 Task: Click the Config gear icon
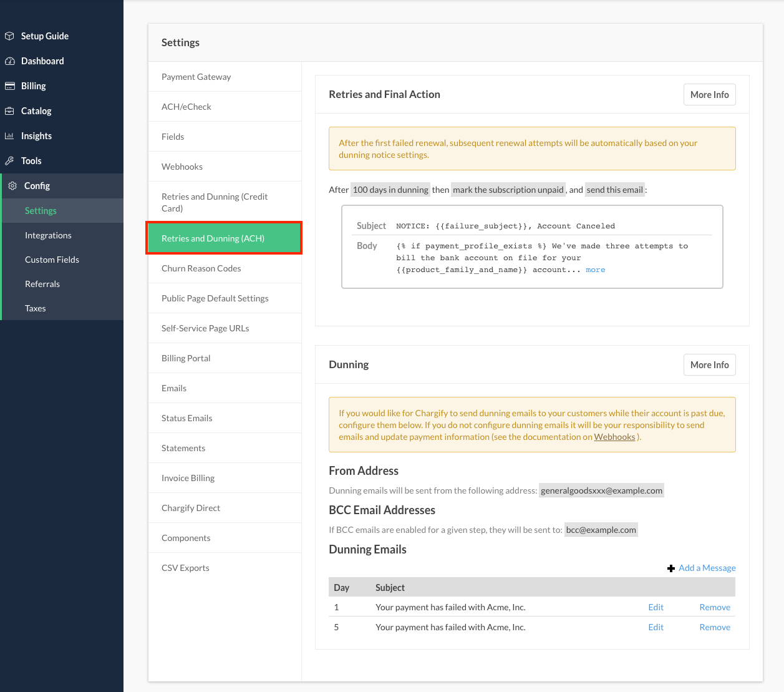[12, 186]
